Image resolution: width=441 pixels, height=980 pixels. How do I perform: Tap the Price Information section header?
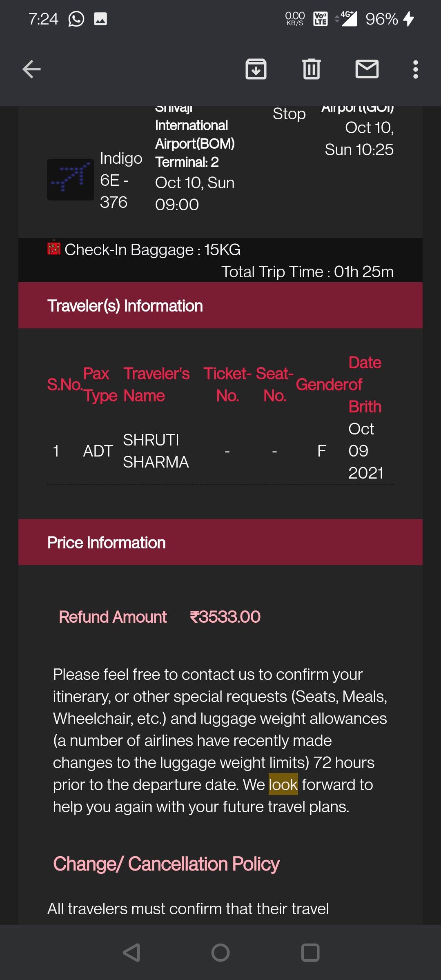pyautogui.click(x=107, y=543)
